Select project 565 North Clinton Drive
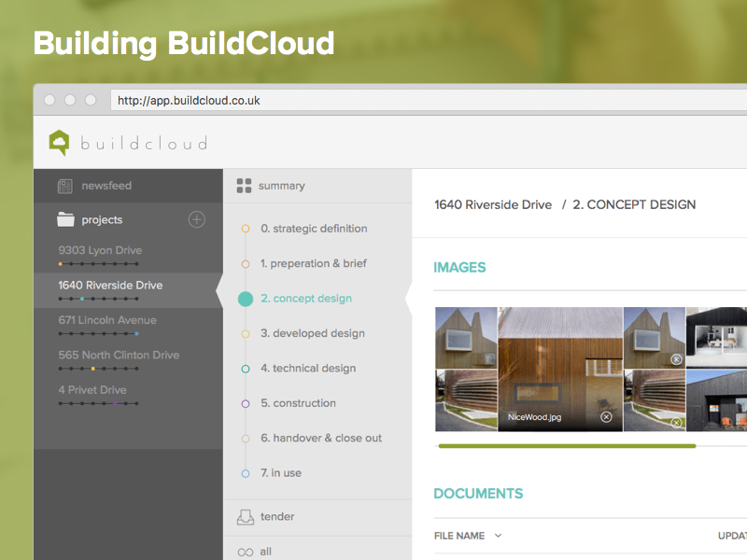Image resolution: width=747 pixels, height=560 pixels. click(x=119, y=356)
